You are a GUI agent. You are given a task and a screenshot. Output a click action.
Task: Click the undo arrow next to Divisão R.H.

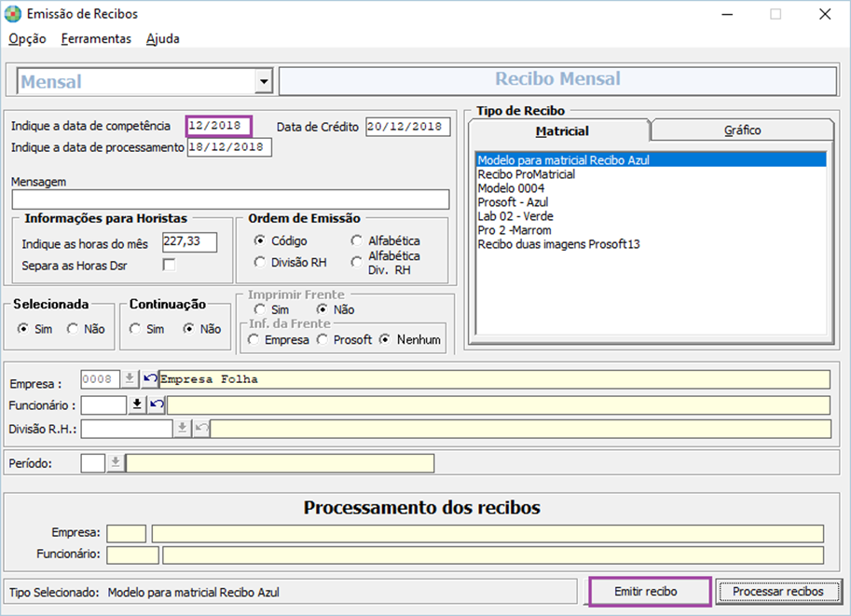coord(201,428)
